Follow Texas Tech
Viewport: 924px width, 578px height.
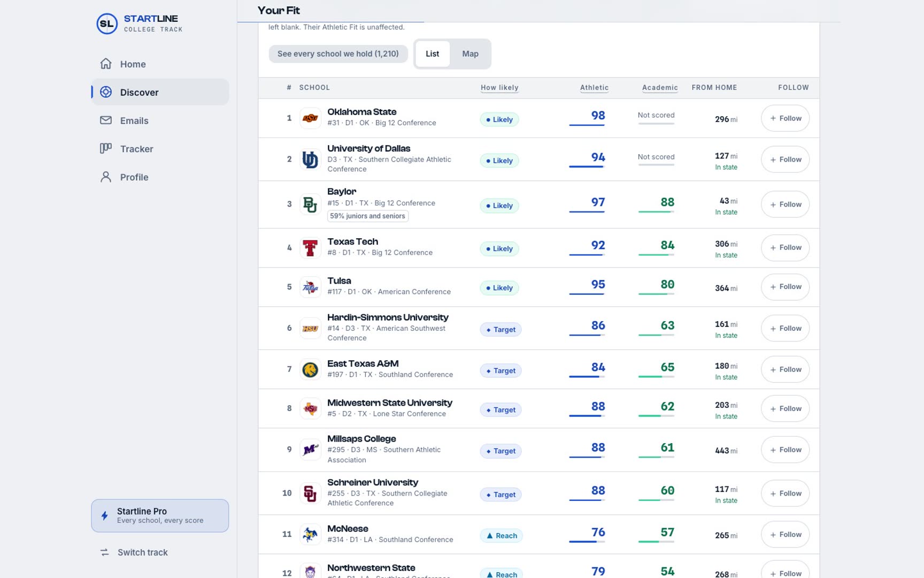(x=785, y=248)
